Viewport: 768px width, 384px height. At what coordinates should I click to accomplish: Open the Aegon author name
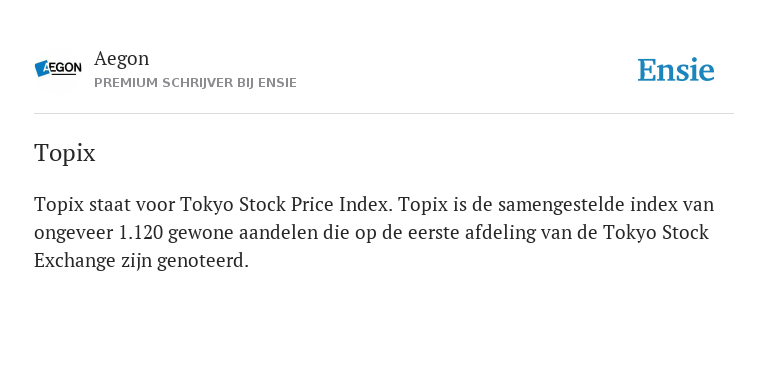[121, 59]
